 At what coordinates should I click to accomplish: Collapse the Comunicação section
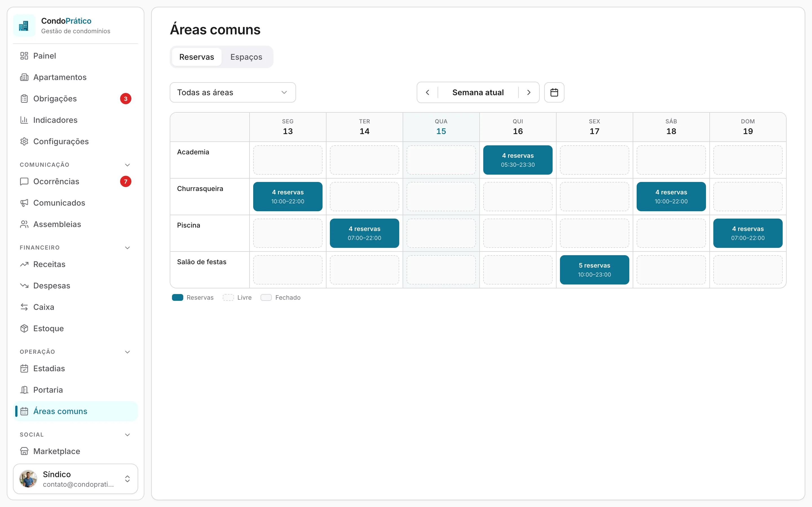pos(127,165)
